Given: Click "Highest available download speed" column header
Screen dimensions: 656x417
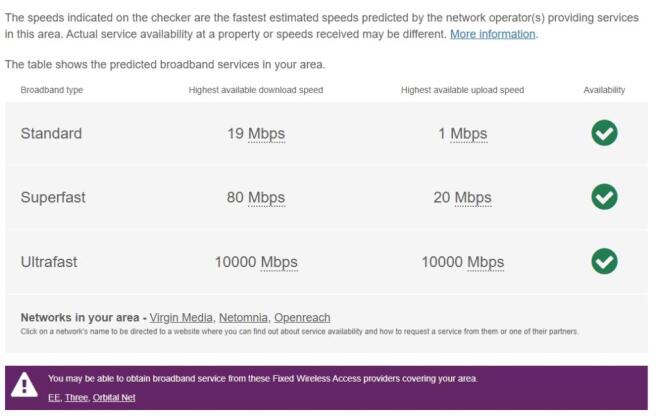Looking at the screenshot, I should 256,90.
